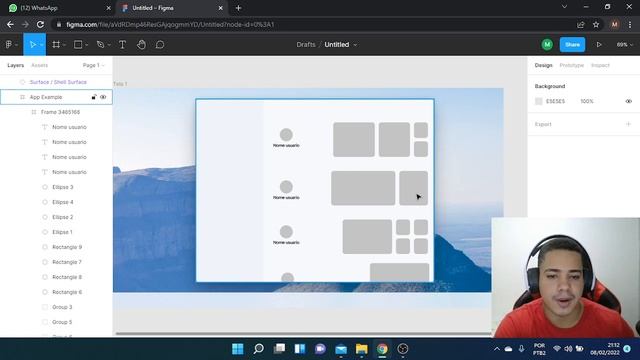The image size is (640, 360).
Task: Select Group 3 layer
Action: pyautogui.click(x=62, y=307)
